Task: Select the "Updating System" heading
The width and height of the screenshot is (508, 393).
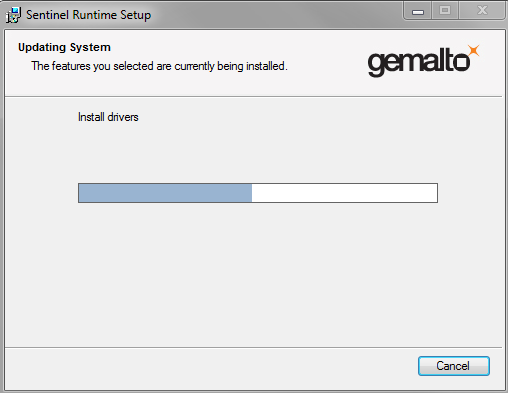Action: tap(64, 47)
